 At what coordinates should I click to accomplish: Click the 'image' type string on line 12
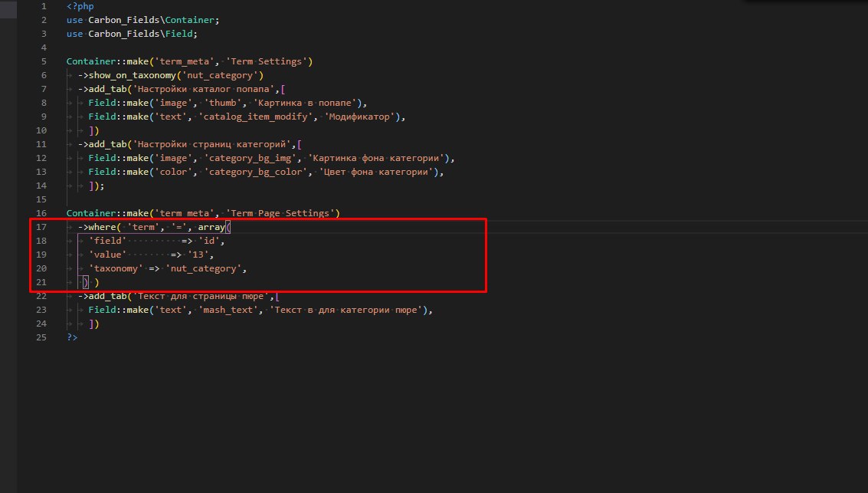(173, 159)
